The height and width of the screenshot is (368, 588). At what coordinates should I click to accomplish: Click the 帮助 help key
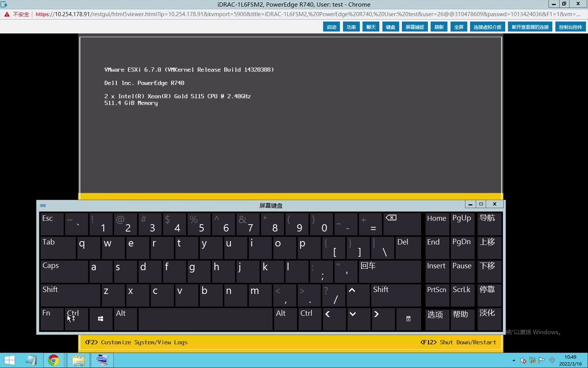click(x=462, y=319)
